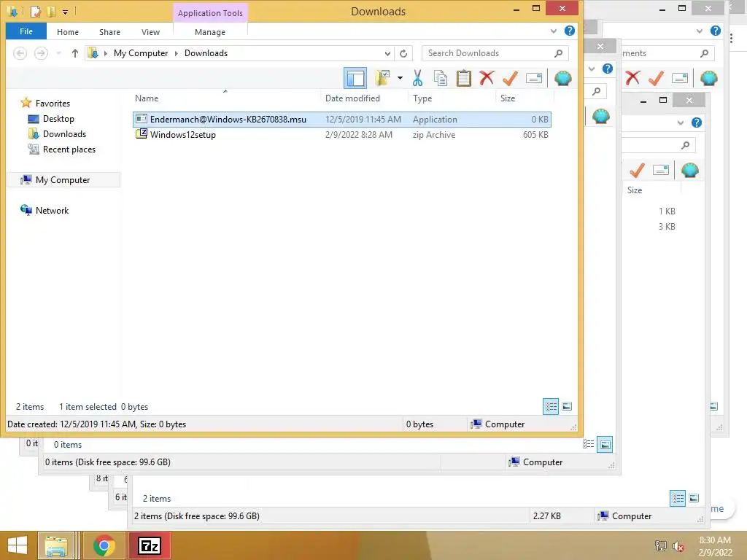The height and width of the screenshot is (560, 747).
Task: Open the address bar history dropdown
Action: pos(388,54)
